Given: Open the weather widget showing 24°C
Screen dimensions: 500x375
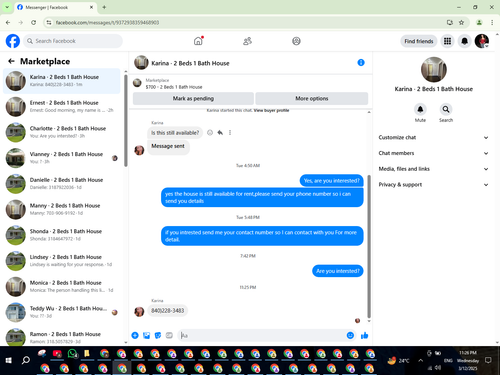Looking at the screenshot, I should point(398,360).
